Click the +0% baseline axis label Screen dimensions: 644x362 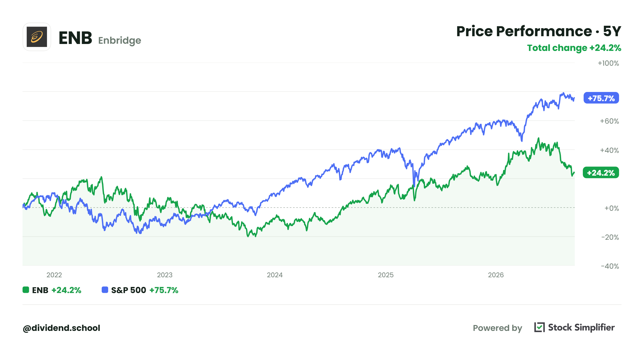click(612, 208)
